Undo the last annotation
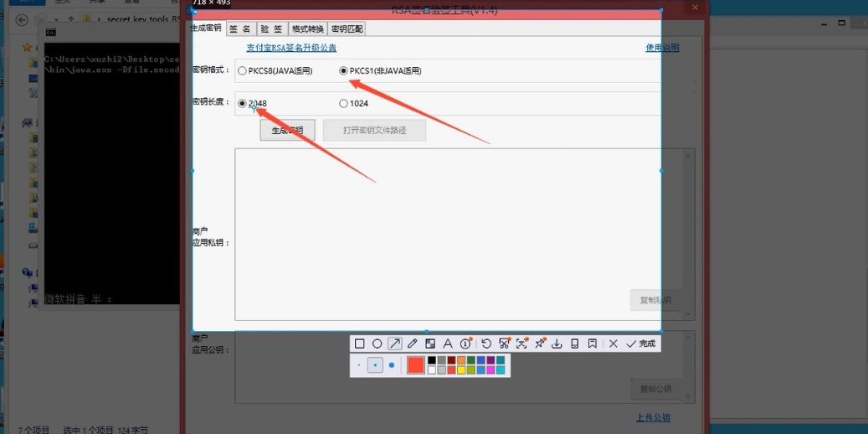Viewport: 868px width, 434px height. pyautogui.click(x=486, y=344)
